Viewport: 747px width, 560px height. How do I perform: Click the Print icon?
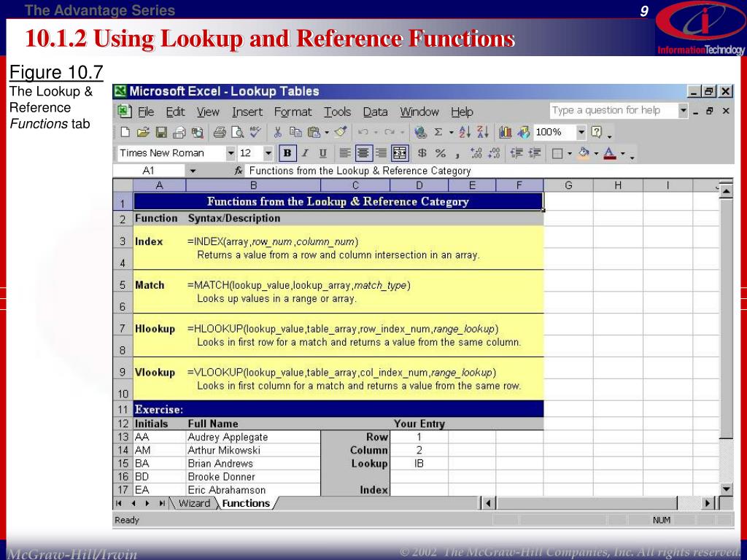(220, 133)
